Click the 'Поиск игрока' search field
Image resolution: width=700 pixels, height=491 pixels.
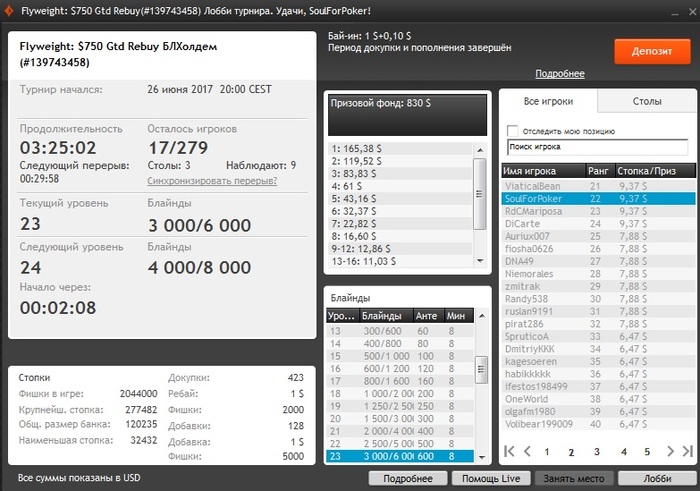tap(597, 147)
